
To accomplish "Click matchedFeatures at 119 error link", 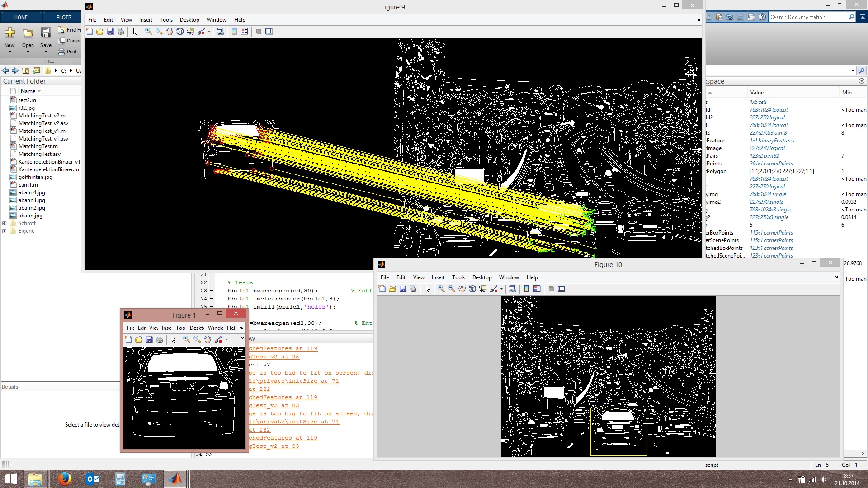I will [283, 348].
